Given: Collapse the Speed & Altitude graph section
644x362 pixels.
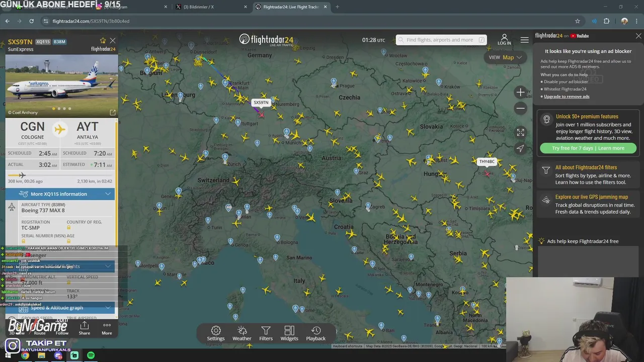Looking at the screenshot, I should tap(60, 308).
